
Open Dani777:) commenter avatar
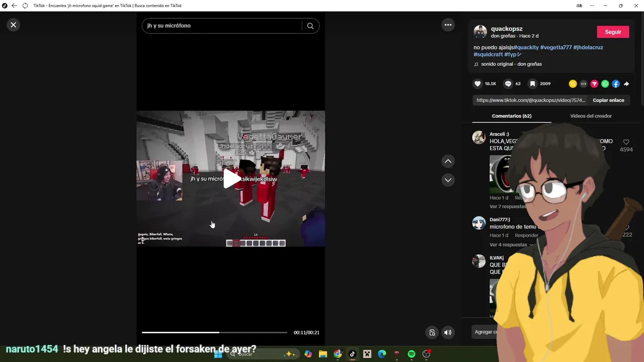[x=479, y=223]
